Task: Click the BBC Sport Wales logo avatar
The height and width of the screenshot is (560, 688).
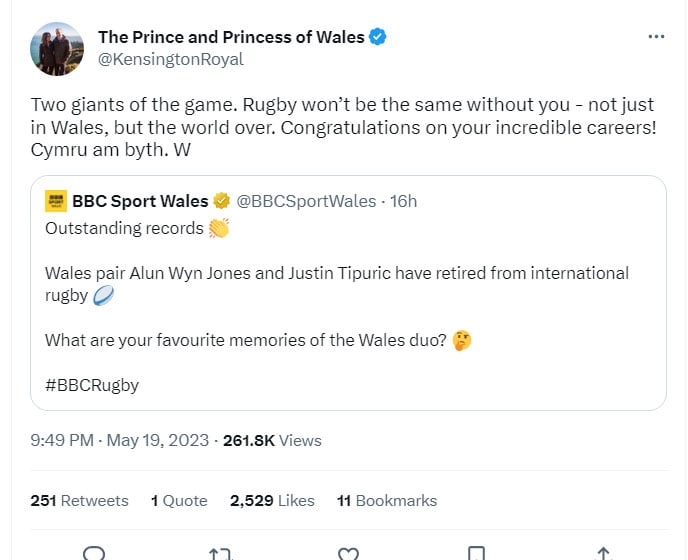Action: click(56, 201)
